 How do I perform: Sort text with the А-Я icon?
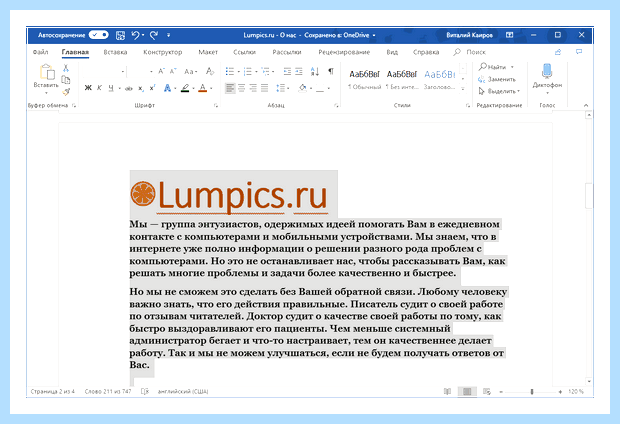click(x=315, y=72)
